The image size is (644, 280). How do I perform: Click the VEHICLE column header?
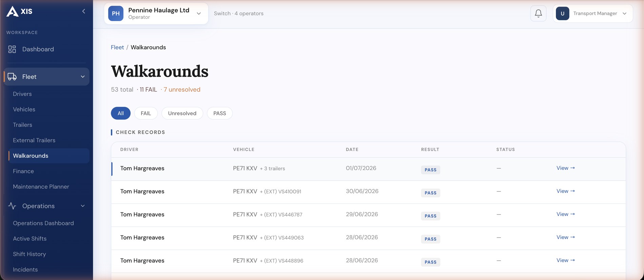pyautogui.click(x=244, y=150)
